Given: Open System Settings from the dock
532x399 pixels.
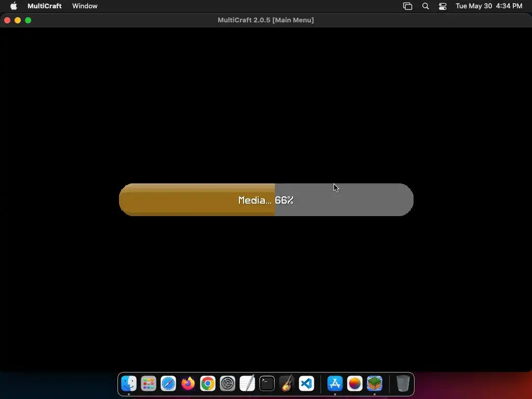Looking at the screenshot, I should tap(228, 384).
